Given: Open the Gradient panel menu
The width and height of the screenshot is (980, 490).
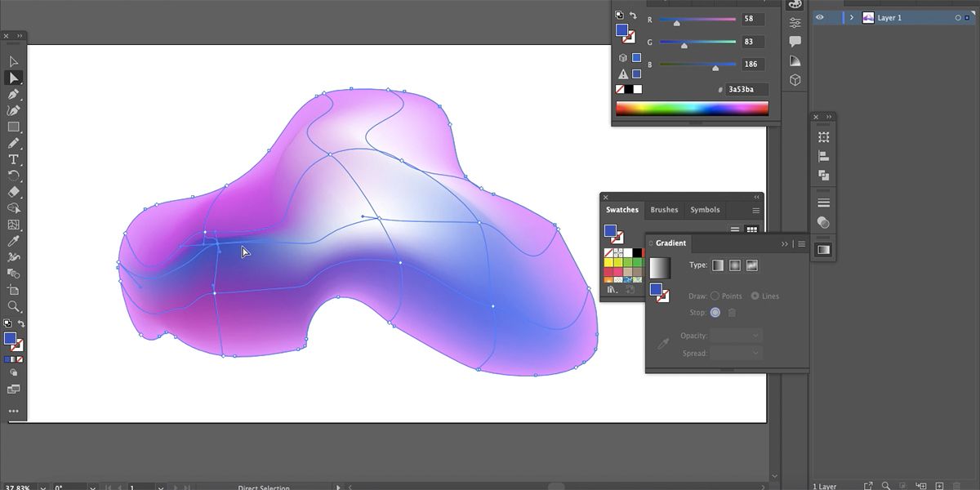Looking at the screenshot, I should coord(801,243).
